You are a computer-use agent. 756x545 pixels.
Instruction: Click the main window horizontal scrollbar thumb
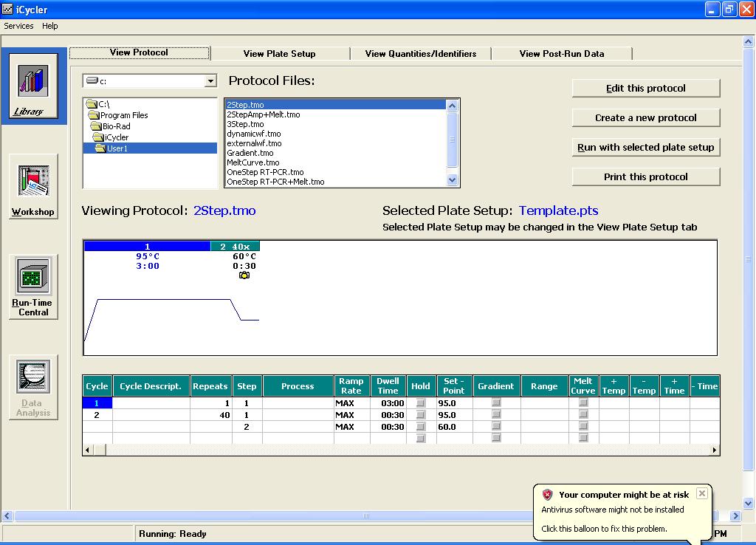[x=366, y=515]
